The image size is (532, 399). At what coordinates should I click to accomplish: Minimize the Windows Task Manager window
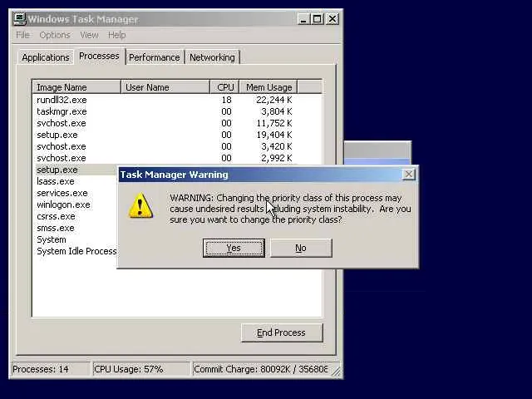(x=303, y=19)
